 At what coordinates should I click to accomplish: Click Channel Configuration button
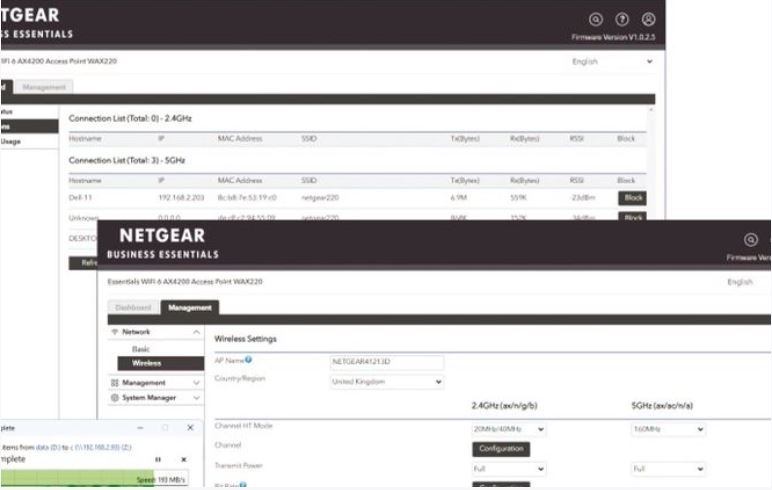[x=501, y=449]
